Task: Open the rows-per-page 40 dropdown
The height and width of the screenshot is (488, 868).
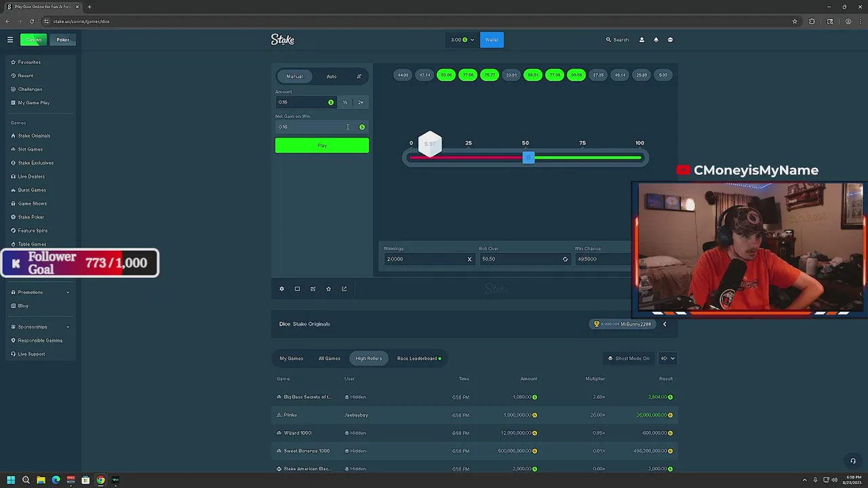Action: point(667,359)
